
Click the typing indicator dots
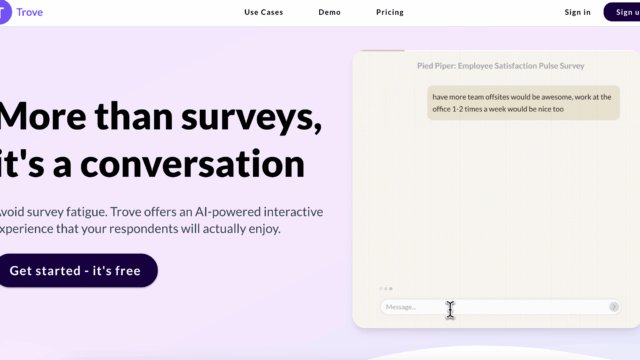point(386,289)
